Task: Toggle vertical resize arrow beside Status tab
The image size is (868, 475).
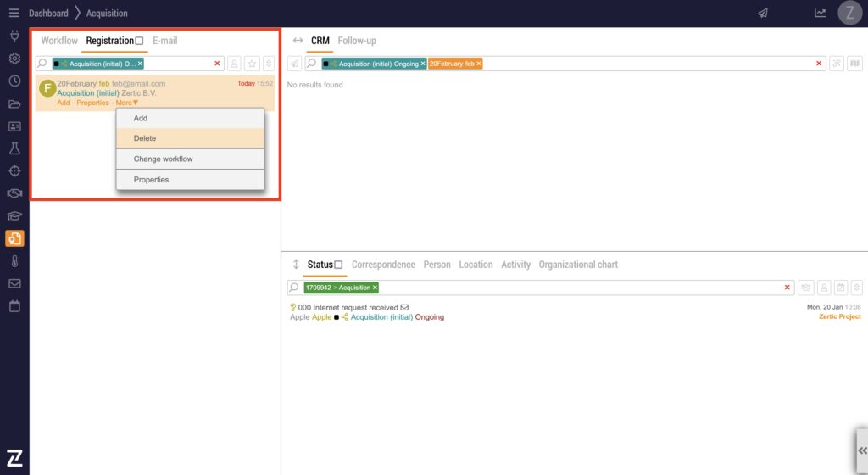Action: pyautogui.click(x=296, y=265)
